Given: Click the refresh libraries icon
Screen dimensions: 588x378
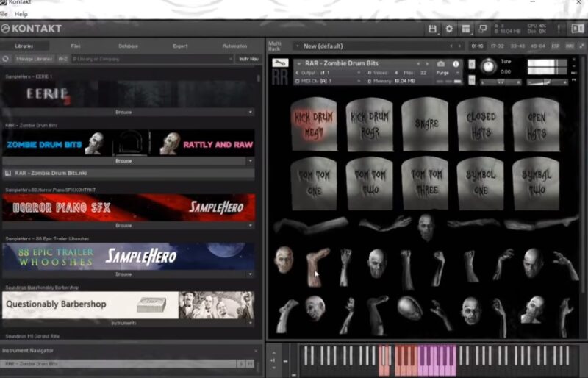Looking at the screenshot, I should click(6, 58).
